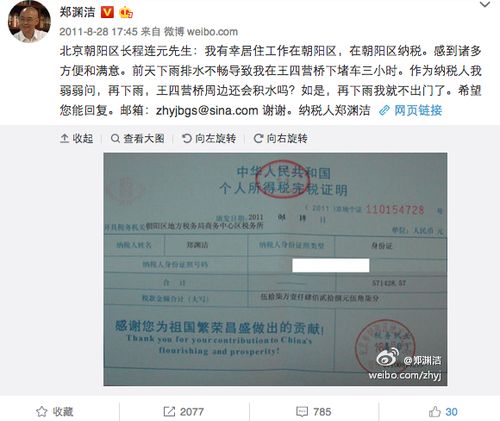Click the crown membership icon
500x421 pixels.
[126, 13]
